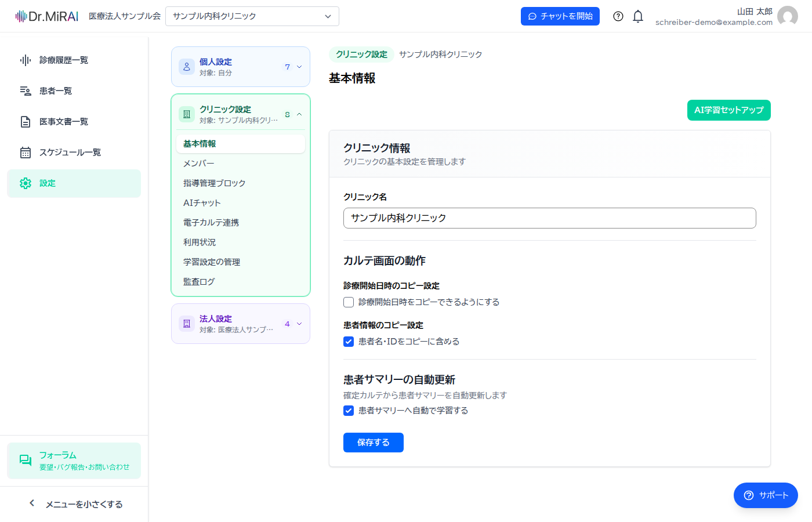Open AIチャット settings
This screenshot has height=522, width=812.
pyautogui.click(x=241, y=203)
